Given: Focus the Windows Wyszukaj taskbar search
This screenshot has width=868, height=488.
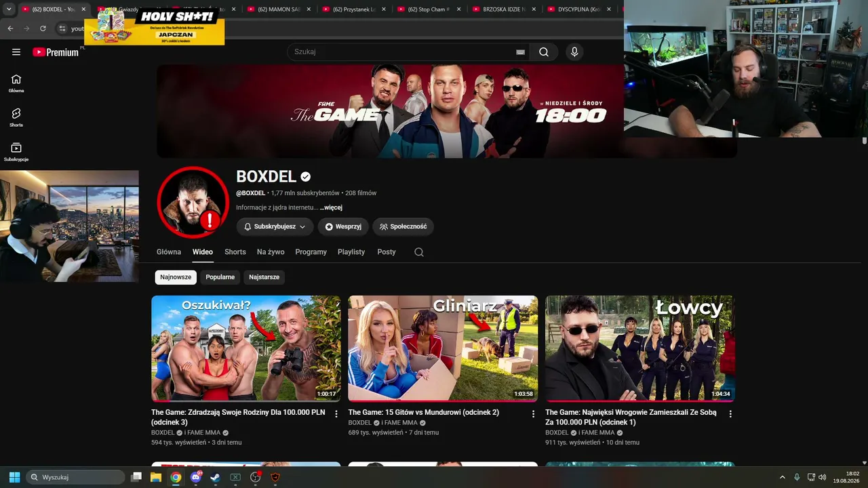Looking at the screenshot, I should pyautogui.click(x=75, y=477).
